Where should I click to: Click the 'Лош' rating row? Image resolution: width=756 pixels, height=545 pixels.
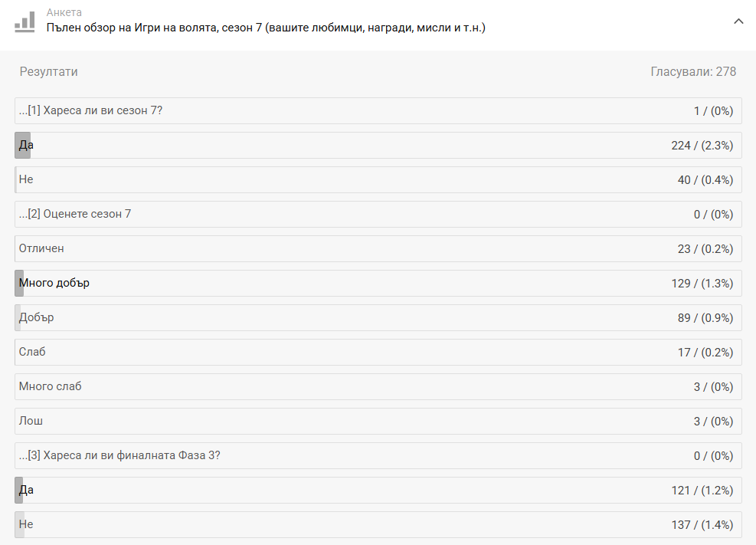378,422
